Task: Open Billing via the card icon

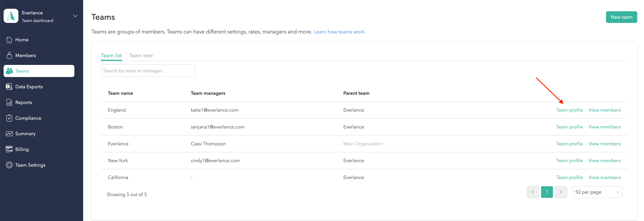Action: coord(9,149)
